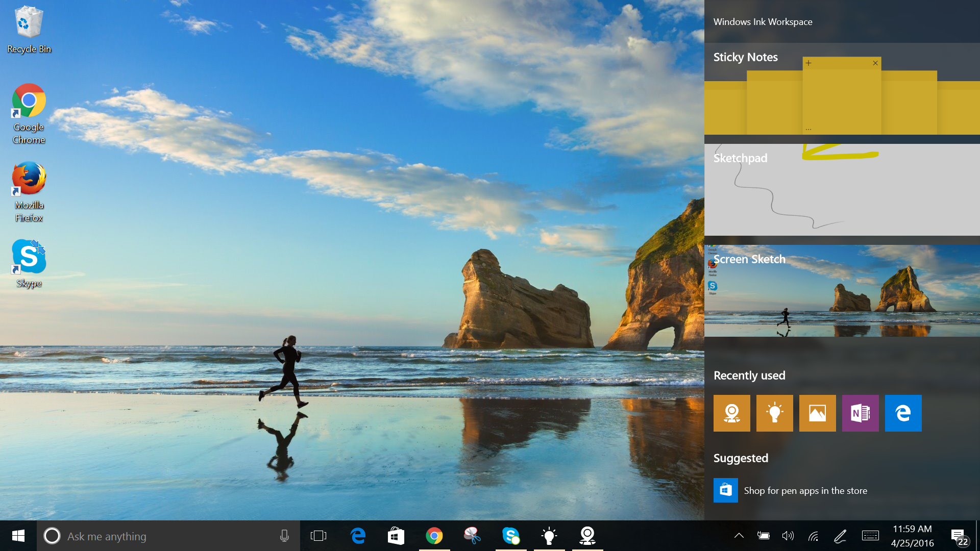Open Skype from the taskbar
Screen dimensions: 980x551
pos(511,536)
